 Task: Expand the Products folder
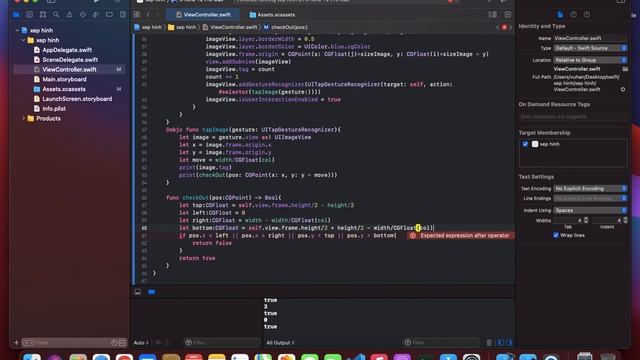23,118
